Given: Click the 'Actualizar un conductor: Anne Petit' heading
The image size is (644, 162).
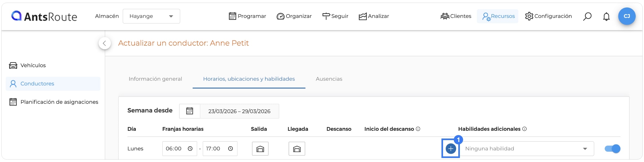Looking at the screenshot, I should 183,43.
